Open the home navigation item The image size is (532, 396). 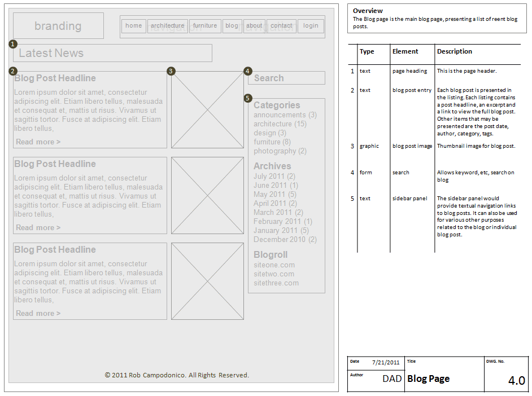134,26
